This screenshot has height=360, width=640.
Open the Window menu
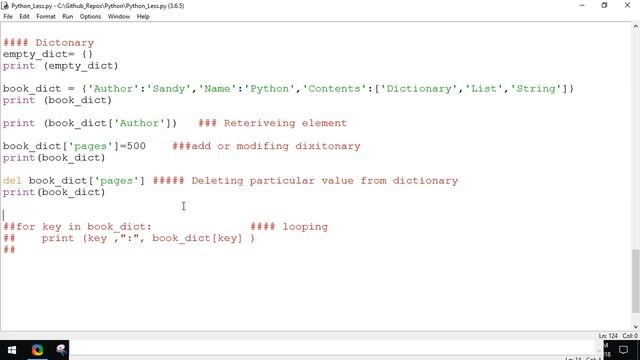[119, 17]
